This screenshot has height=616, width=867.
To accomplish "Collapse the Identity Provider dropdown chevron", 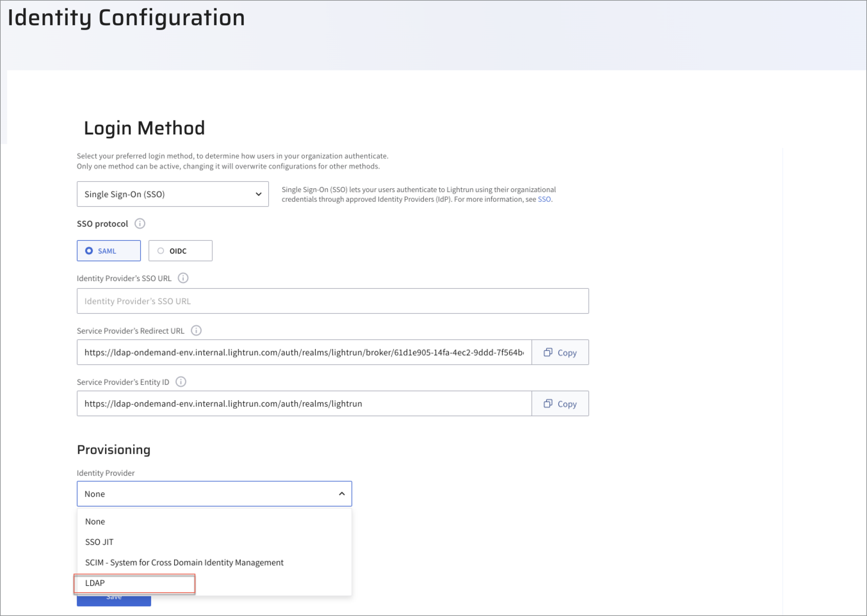I will tap(342, 493).
